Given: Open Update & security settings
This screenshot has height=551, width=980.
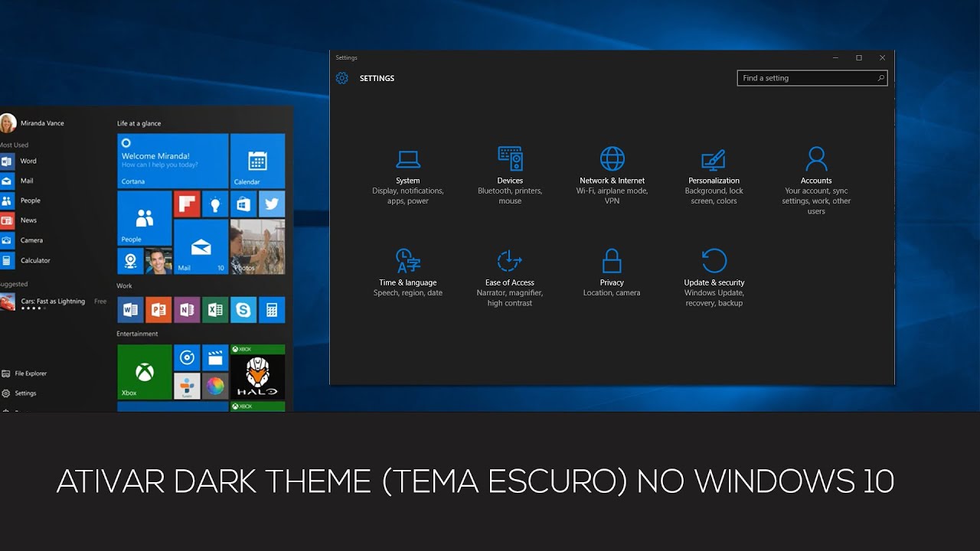Looking at the screenshot, I should tap(714, 277).
